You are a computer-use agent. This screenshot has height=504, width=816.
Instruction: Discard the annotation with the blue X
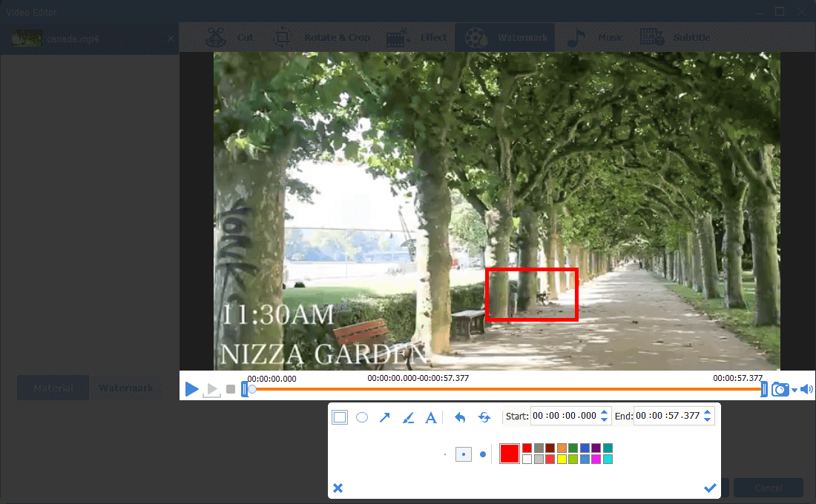pos(338,488)
